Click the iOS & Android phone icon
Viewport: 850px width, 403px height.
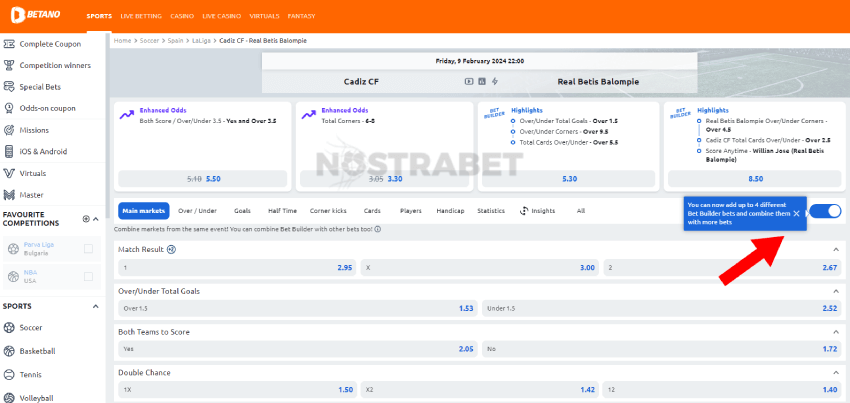click(x=9, y=152)
